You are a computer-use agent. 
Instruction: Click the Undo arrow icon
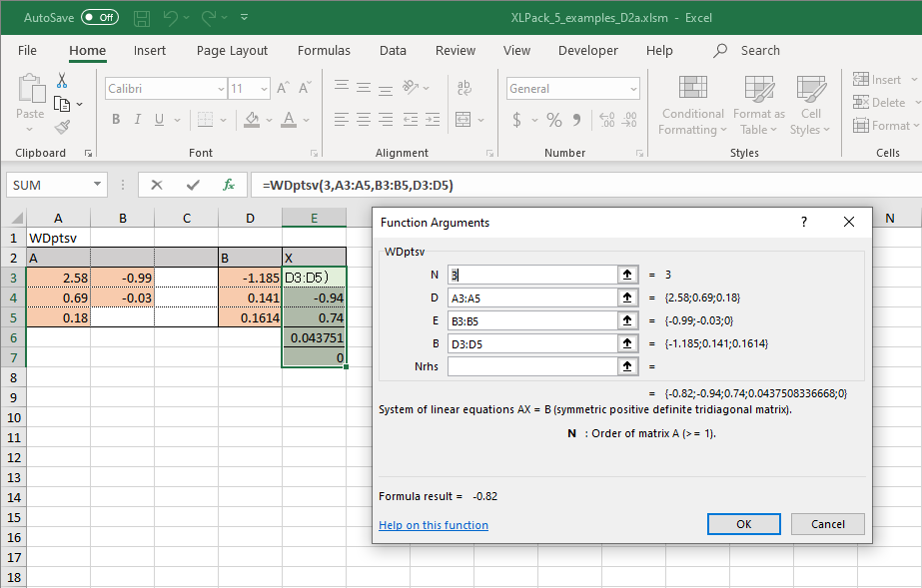click(170, 18)
